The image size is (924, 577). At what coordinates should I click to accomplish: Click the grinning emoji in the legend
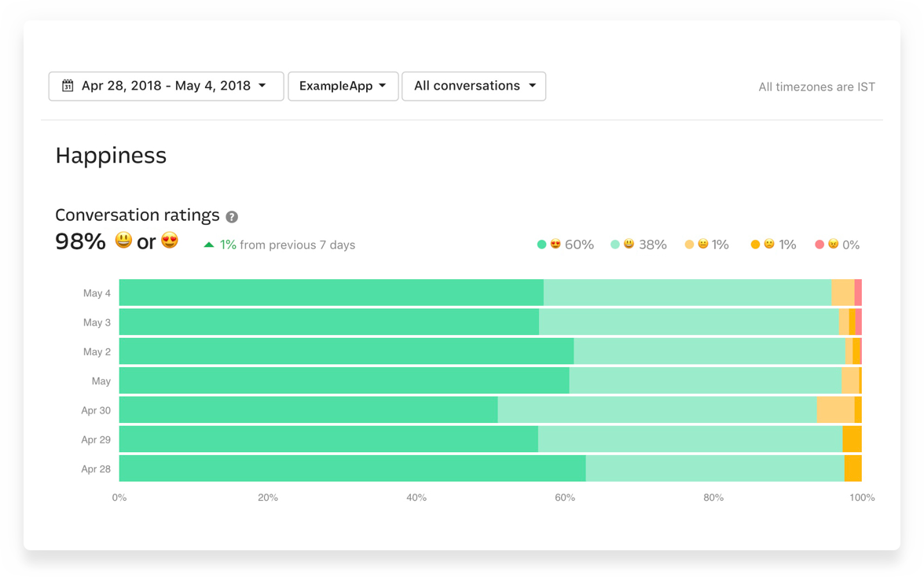[629, 244]
